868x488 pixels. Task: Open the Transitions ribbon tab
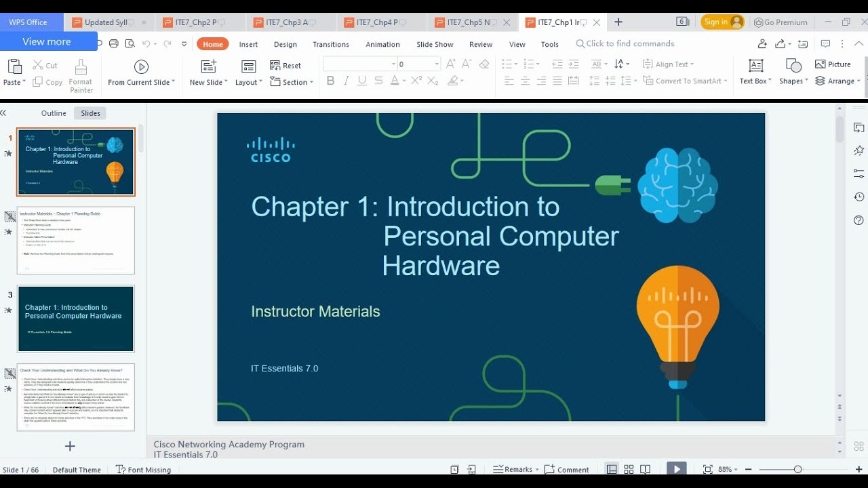[x=331, y=44]
